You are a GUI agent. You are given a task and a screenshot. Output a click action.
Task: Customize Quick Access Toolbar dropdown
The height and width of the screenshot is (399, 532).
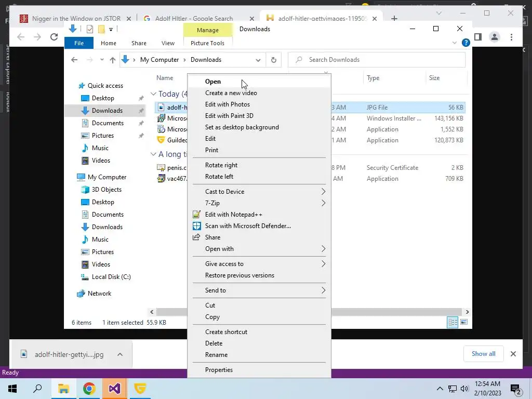pyautogui.click(x=111, y=30)
